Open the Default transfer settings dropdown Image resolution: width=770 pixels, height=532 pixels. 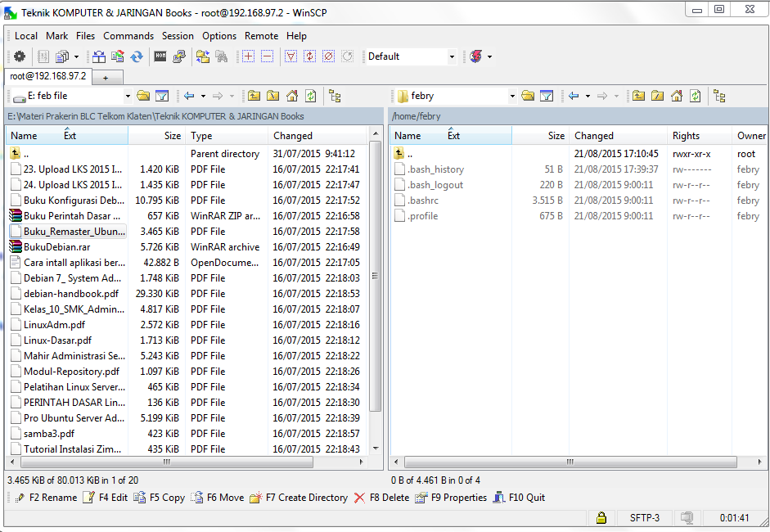pos(452,56)
